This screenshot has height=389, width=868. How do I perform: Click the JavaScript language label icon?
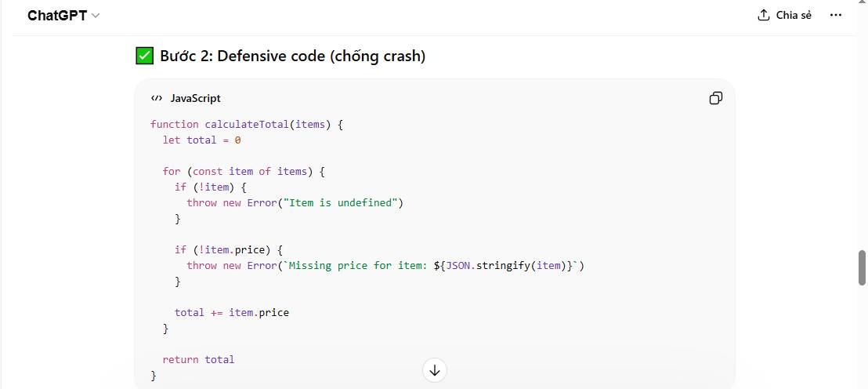click(157, 98)
